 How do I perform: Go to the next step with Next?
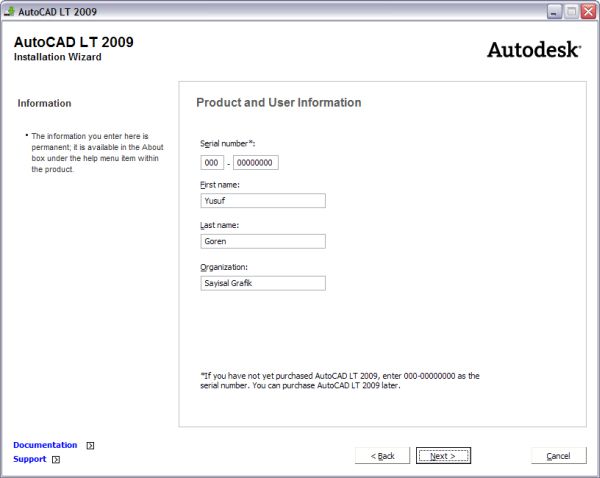coord(443,456)
